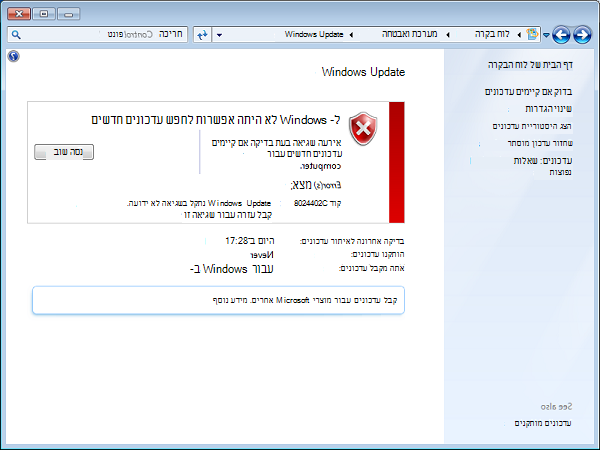
Task: Click the red error shield icon
Action: pos(363,129)
